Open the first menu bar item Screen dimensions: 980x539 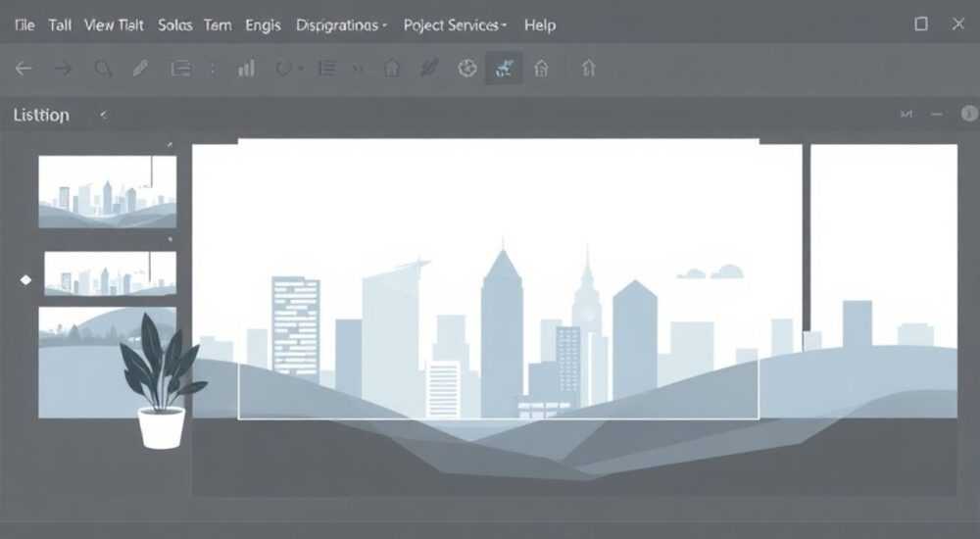[24, 25]
